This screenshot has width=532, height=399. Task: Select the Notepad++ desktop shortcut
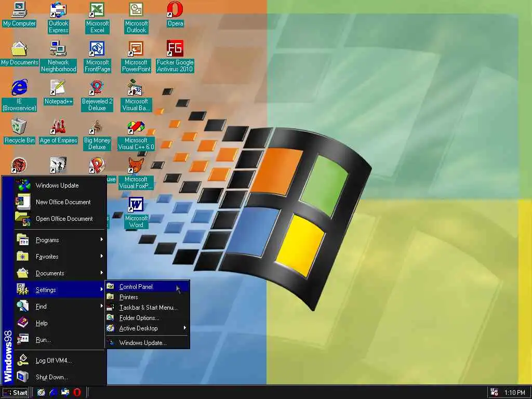pos(58,92)
